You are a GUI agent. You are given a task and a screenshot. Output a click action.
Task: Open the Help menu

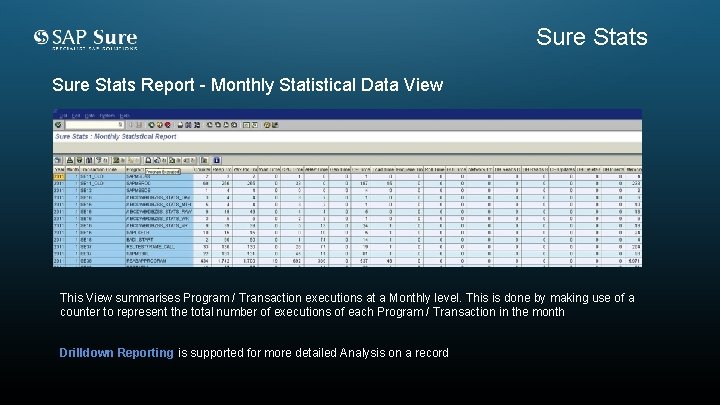pyautogui.click(x=125, y=116)
